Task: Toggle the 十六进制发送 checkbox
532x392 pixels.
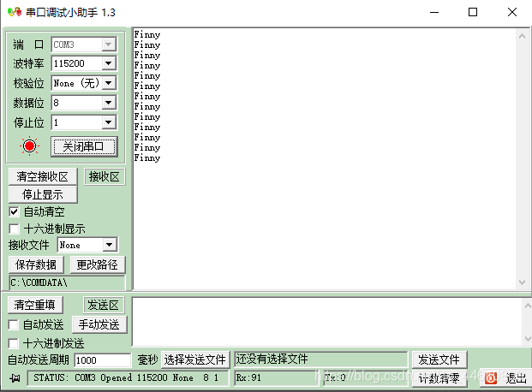Action: (13, 343)
